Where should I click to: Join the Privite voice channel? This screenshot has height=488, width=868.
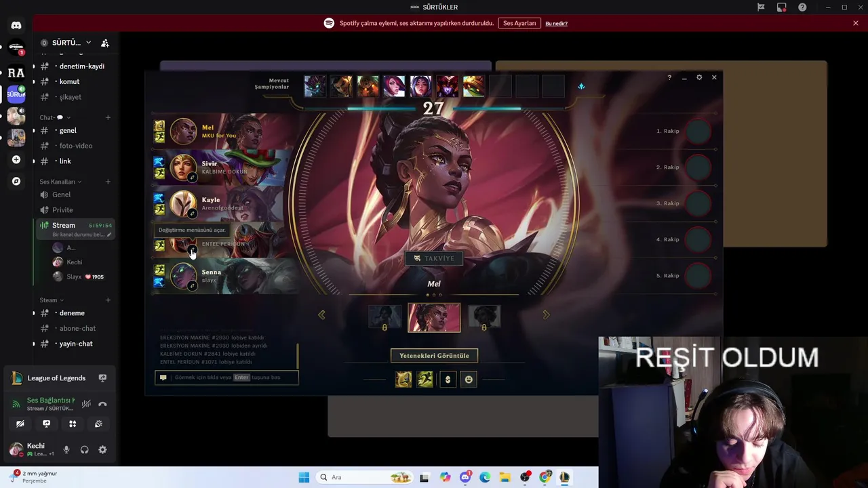[x=75, y=210]
